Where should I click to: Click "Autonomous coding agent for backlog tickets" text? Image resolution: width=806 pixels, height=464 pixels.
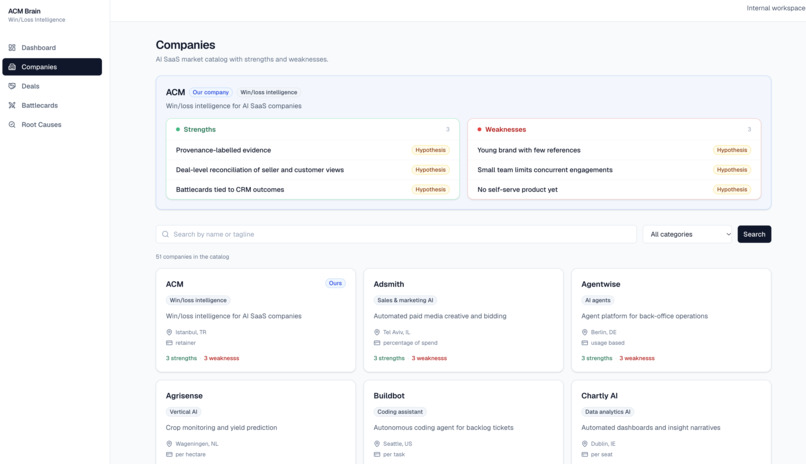[444, 428]
